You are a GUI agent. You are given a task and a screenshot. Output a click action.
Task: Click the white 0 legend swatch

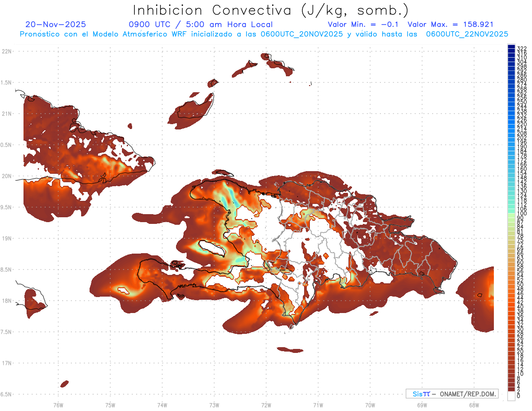(x=511, y=396)
